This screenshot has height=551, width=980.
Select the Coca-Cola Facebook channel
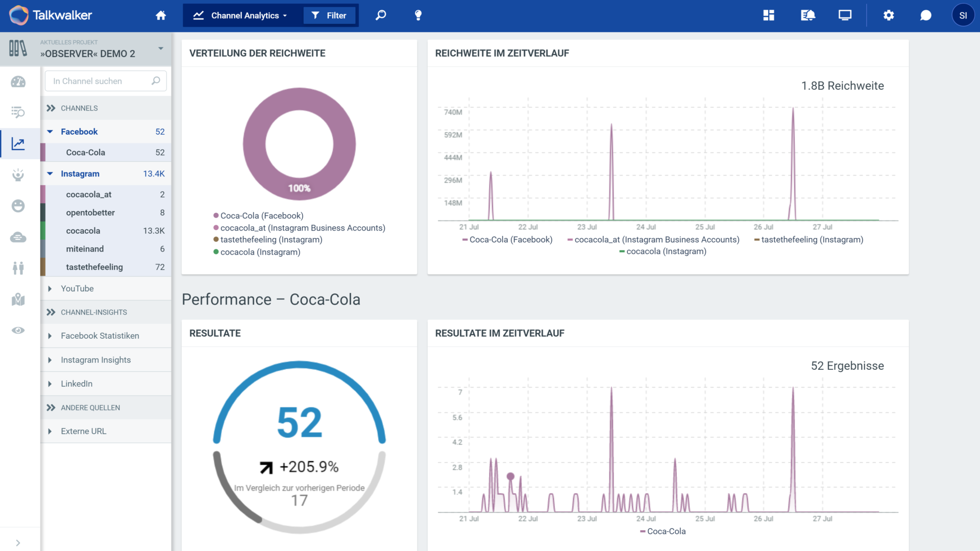pyautogui.click(x=106, y=153)
